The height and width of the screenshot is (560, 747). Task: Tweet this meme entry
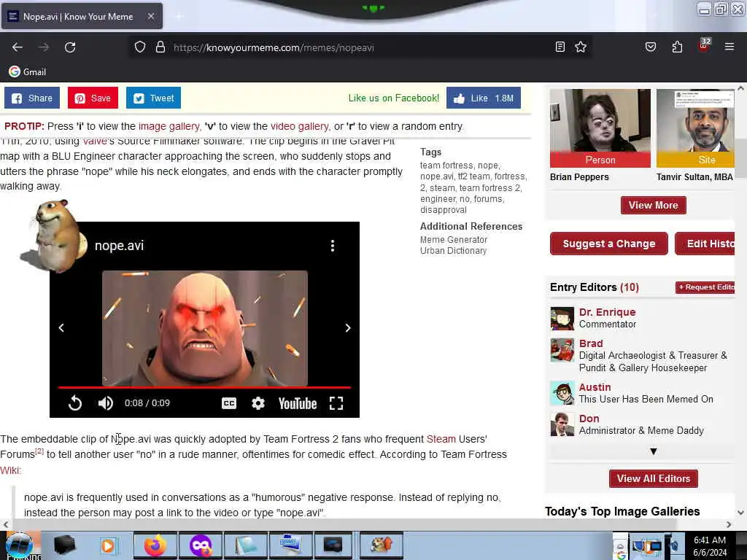(x=153, y=98)
